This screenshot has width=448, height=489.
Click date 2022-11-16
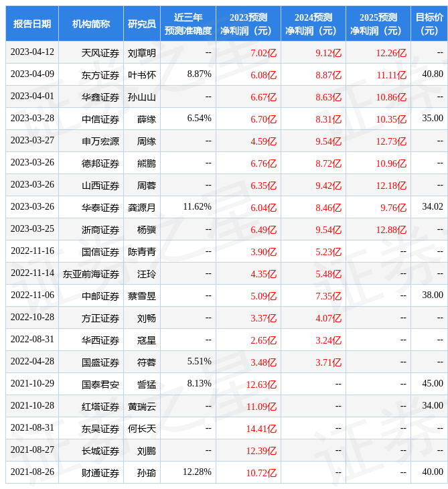click(32, 251)
